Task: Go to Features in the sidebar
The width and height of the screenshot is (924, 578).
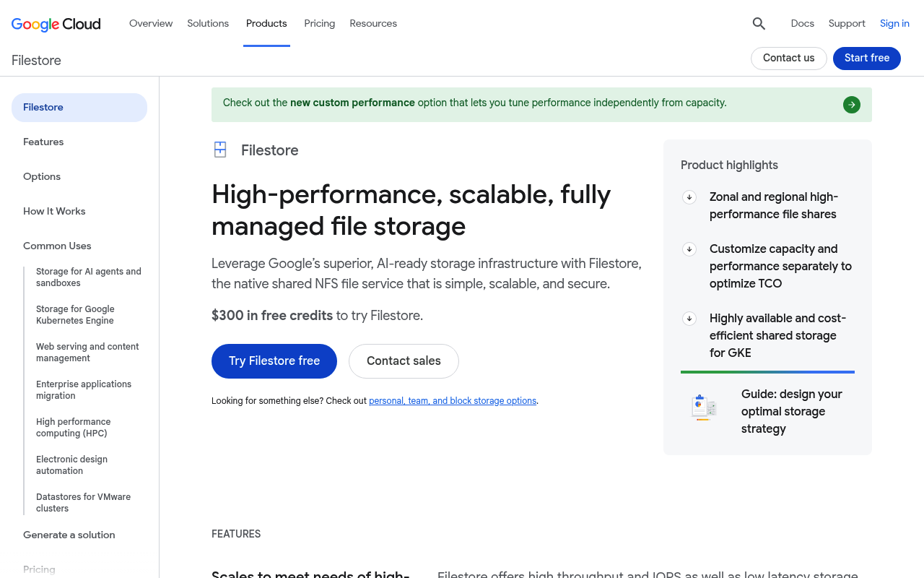Action: click(x=43, y=142)
